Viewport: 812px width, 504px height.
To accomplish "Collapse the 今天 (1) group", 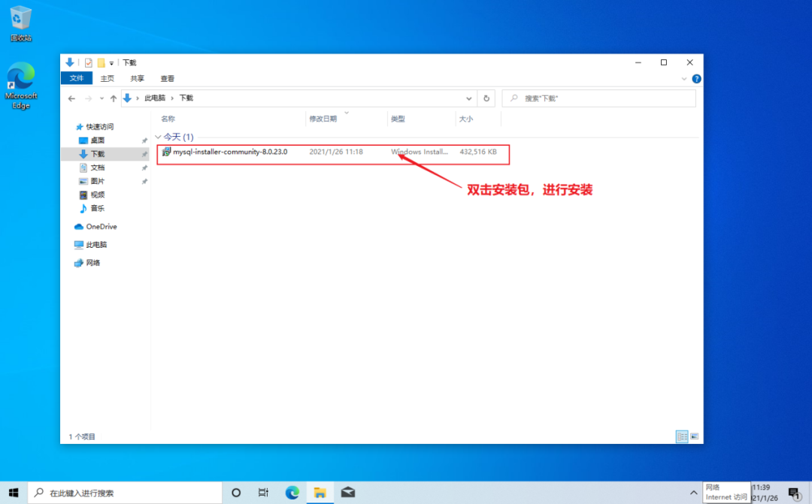I will point(159,137).
